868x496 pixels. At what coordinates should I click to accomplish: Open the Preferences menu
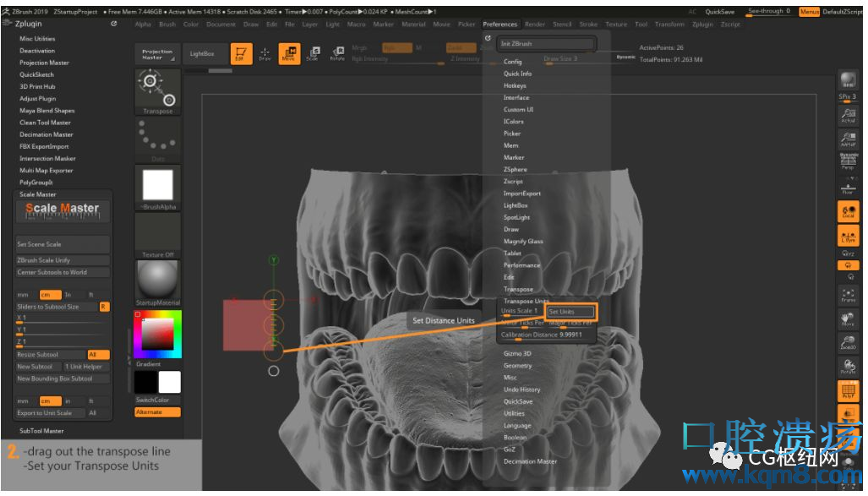pos(500,25)
